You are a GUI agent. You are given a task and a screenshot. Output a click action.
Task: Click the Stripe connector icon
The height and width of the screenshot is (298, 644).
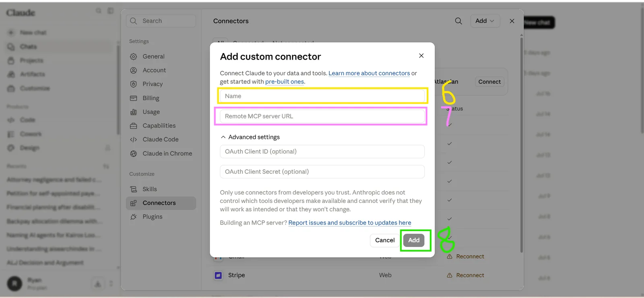click(218, 275)
